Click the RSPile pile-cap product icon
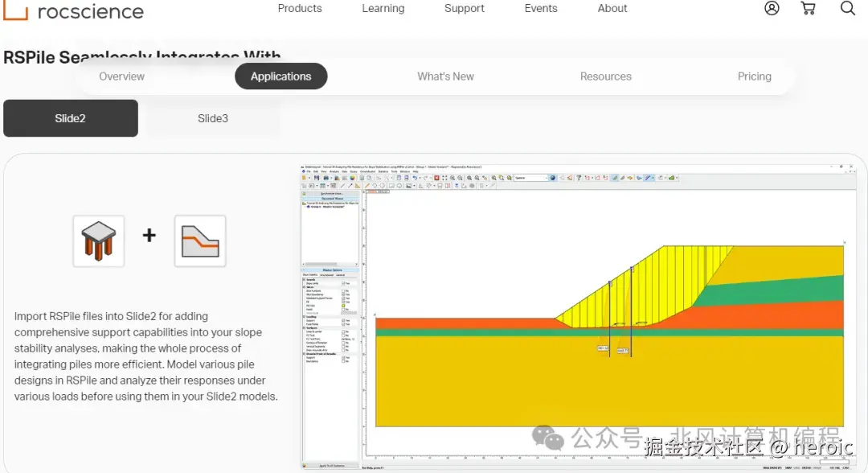 tap(99, 241)
